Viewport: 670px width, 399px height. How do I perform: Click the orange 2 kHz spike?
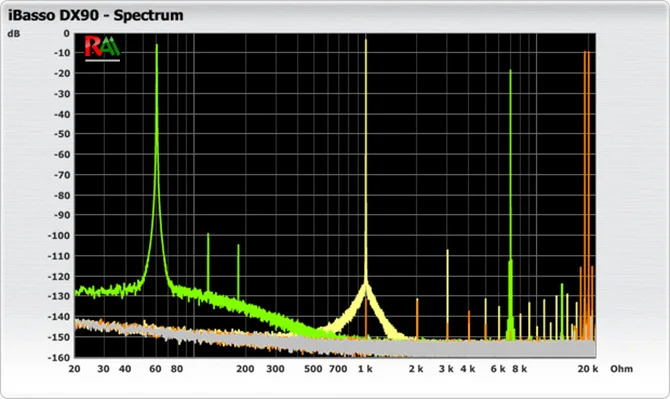(x=417, y=318)
